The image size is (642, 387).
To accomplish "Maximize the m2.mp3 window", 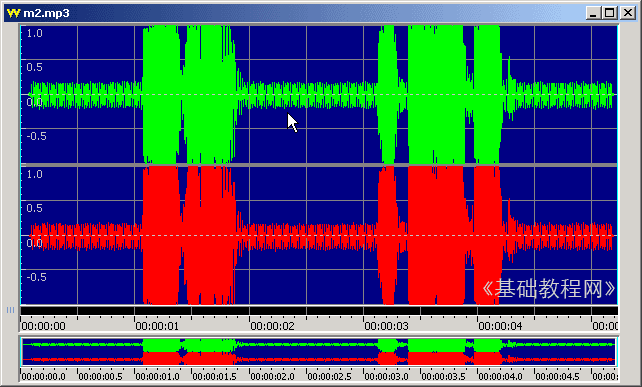I will click(x=610, y=13).
